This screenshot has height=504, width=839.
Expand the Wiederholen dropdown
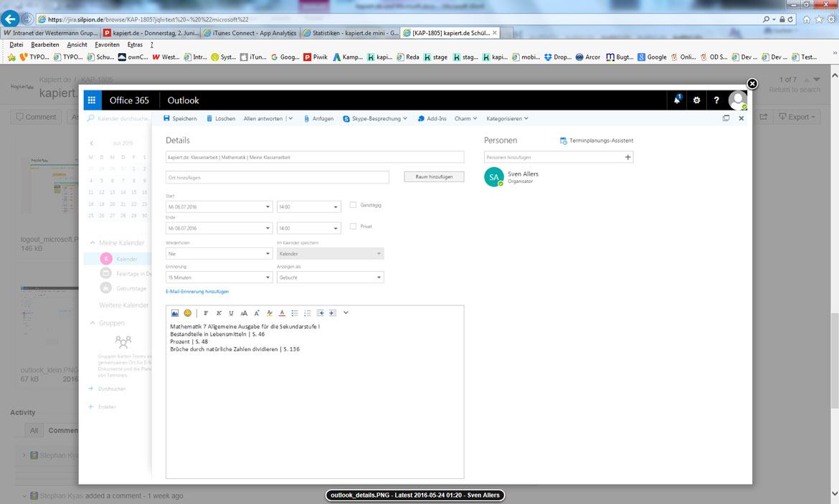[218, 254]
